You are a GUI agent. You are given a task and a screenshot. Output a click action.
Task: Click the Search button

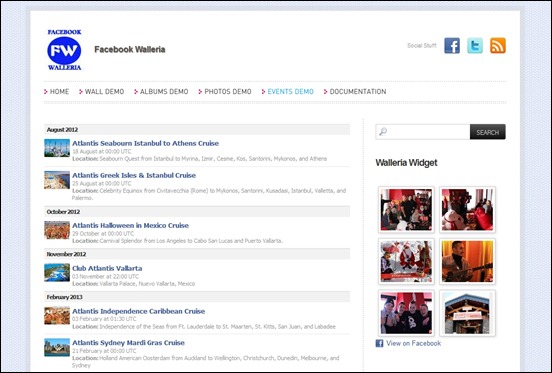(x=488, y=132)
